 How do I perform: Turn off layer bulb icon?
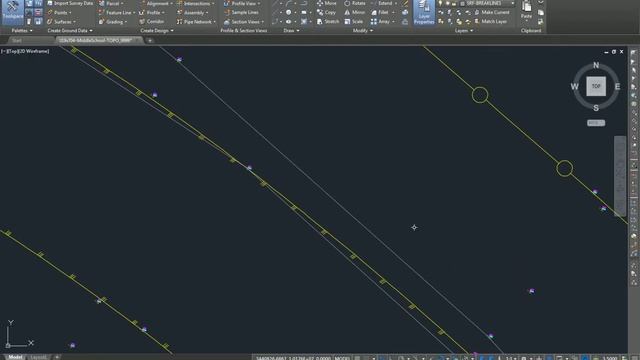point(440,3)
